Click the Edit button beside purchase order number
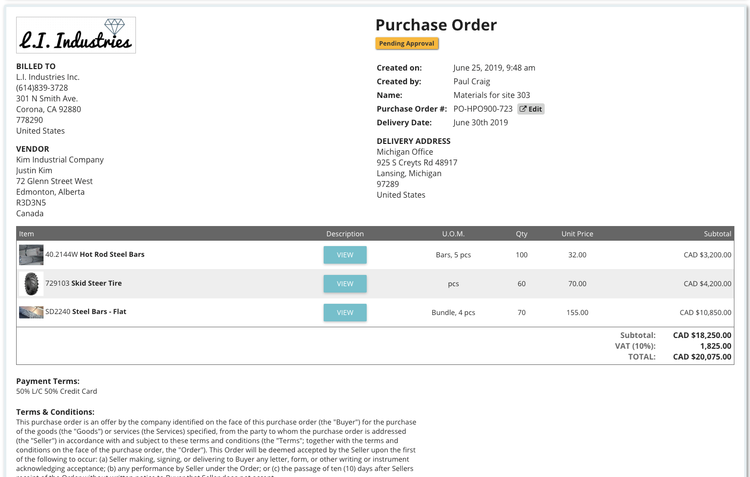This screenshot has width=750, height=477. coord(531,109)
